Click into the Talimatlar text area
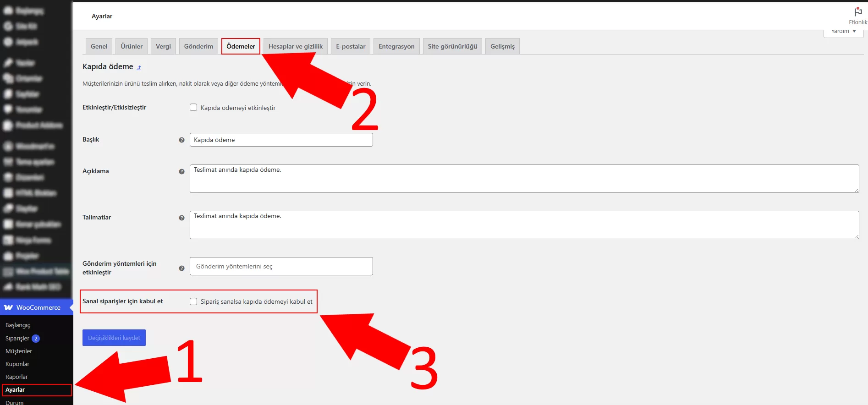This screenshot has width=868, height=405. (x=524, y=225)
